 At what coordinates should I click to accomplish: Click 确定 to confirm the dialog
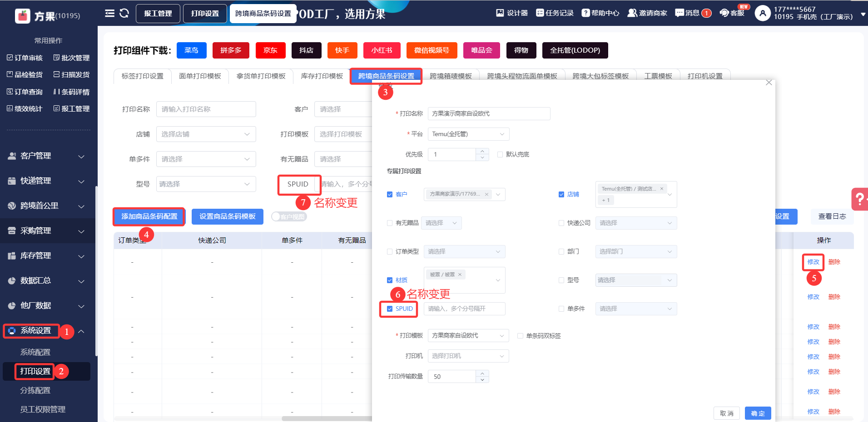point(758,413)
